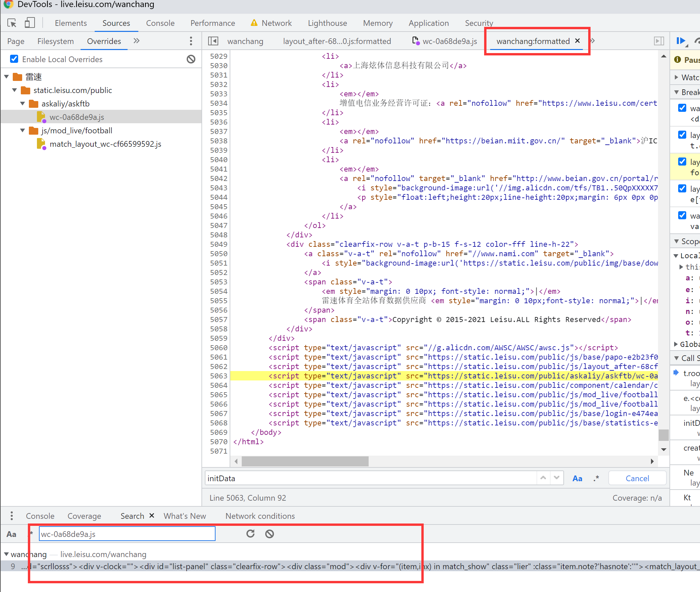The height and width of the screenshot is (592, 700).
Task: Collapse the Local scope group
Action: pos(676,256)
